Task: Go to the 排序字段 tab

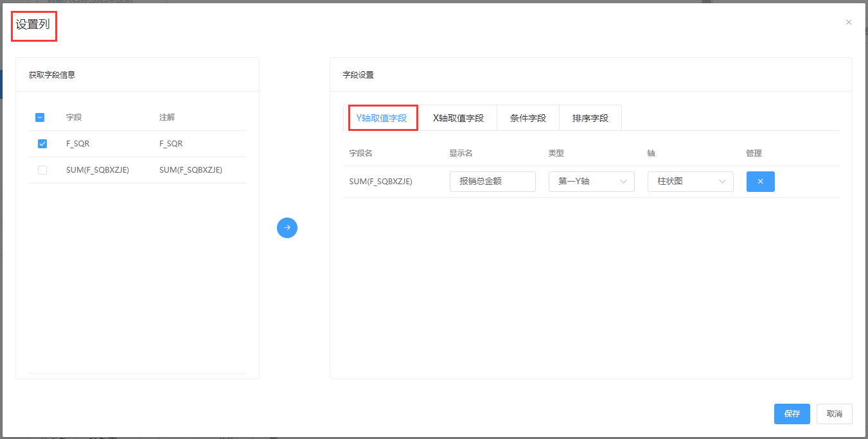Action: tap(590, 118)
